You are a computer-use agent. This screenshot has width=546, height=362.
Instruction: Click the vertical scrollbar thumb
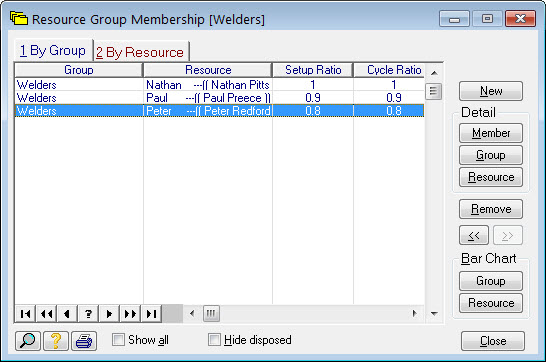click(x=434, y=91)
